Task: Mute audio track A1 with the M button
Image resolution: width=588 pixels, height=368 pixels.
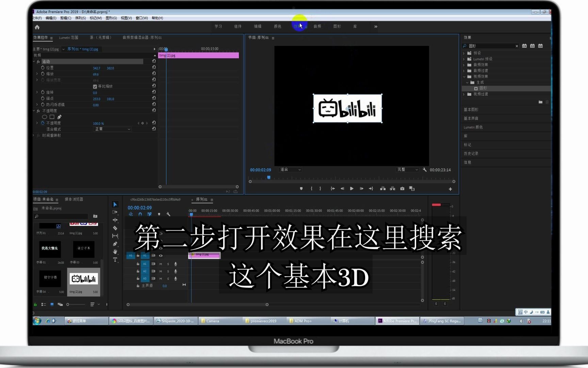Action: [161, 264]
